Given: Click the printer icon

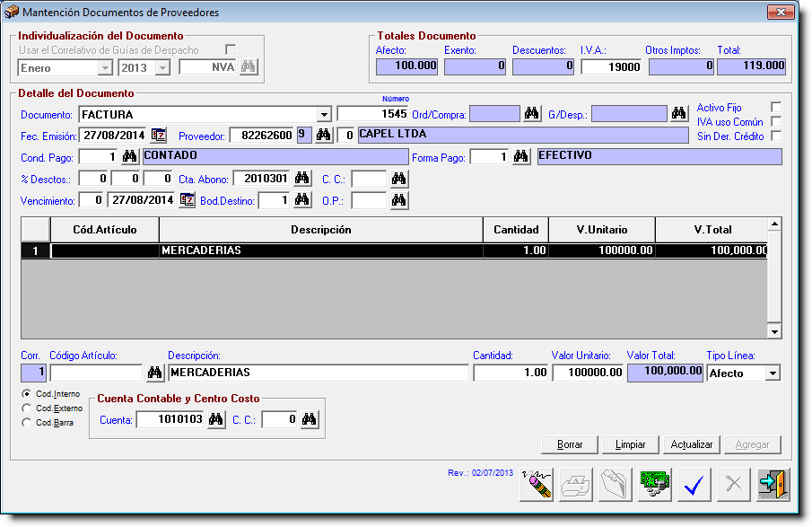Looking at the screenshot, I should pyautogui.click(x=576, y=485).
